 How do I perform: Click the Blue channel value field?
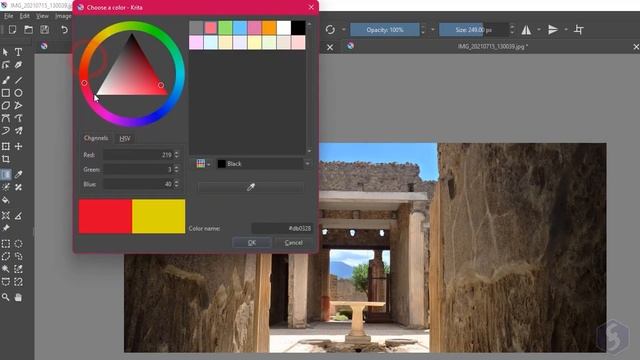(138, 184)
